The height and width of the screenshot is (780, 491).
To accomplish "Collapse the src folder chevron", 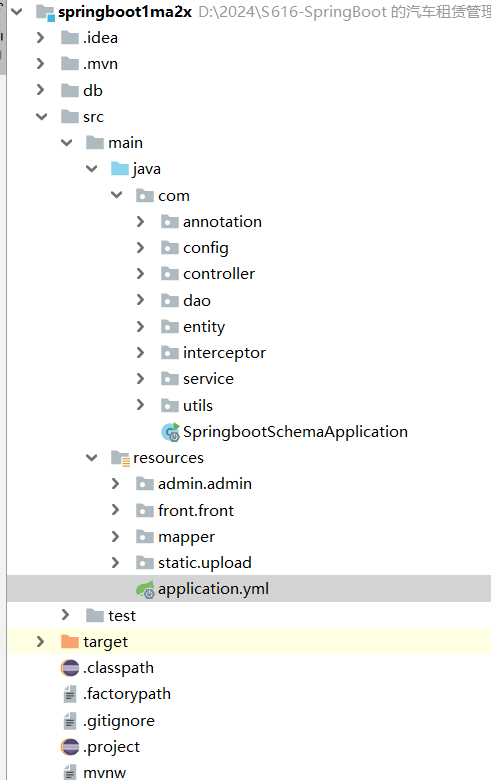I will [x=42, y=116].
